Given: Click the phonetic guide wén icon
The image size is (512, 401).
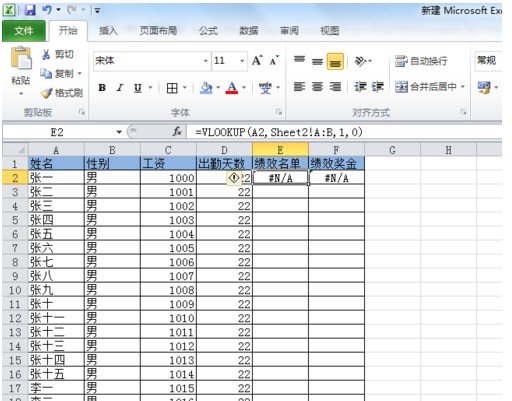Looking at the screenshot, I should (265, 88).
